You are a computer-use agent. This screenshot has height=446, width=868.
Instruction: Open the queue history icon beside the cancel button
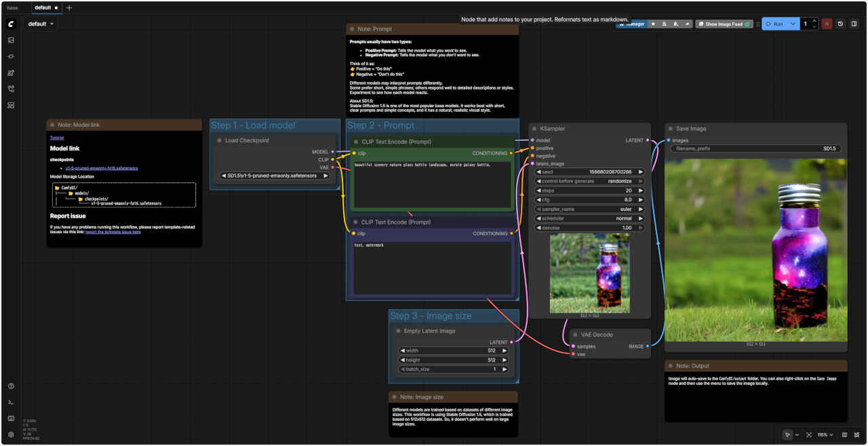[x=840, y=24]
